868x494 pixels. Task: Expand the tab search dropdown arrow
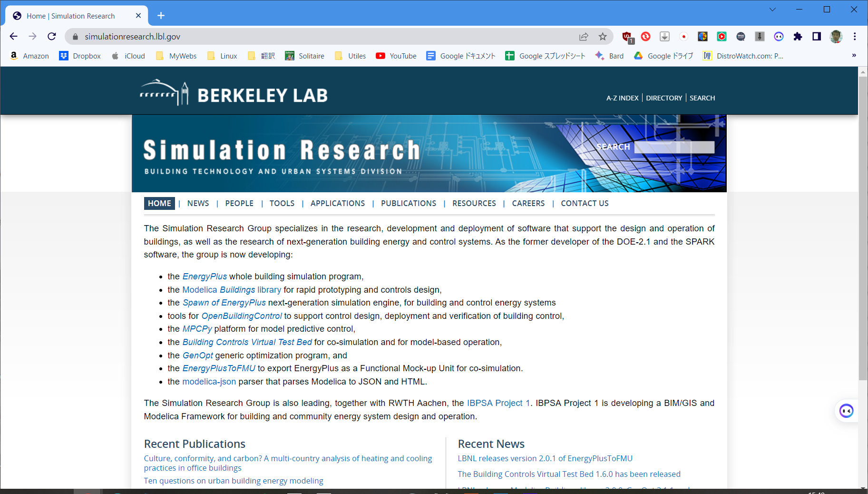click(772, 10)
